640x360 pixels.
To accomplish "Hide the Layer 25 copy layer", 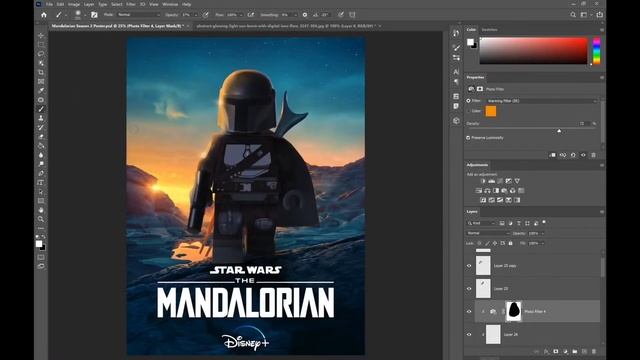I will 469,266.
